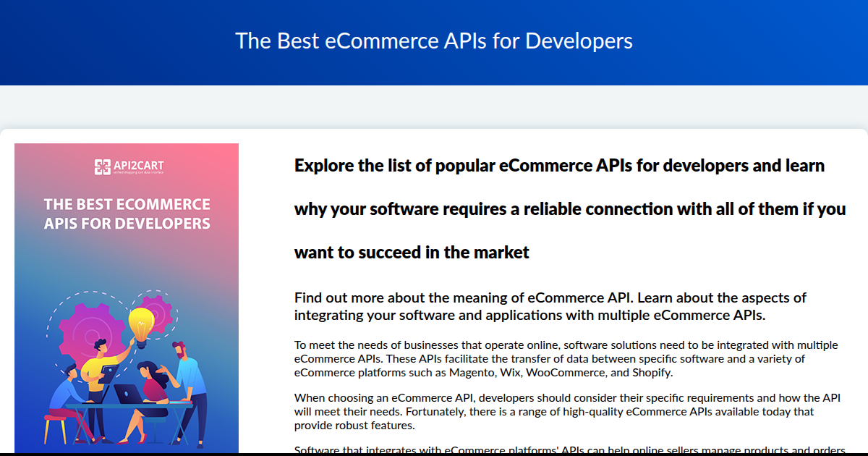Click the paragraph starting 'To meet the needs'

pyautogui.click(x=566, y=358)
